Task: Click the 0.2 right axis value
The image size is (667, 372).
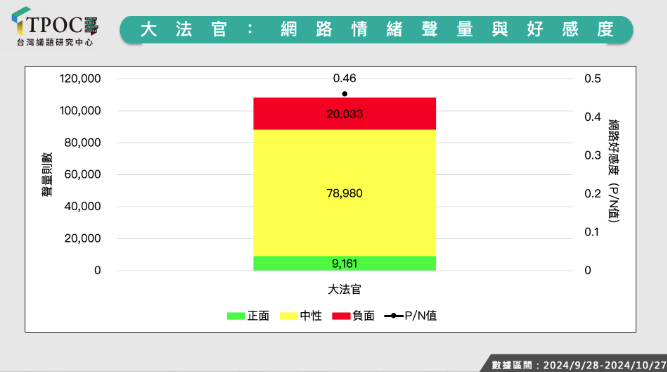Action: (x=593, y=193)
